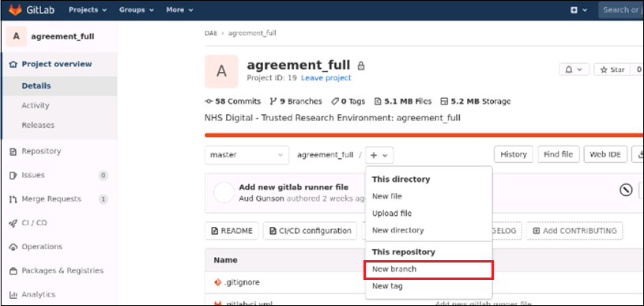
Task: Click the CI / CD rocket icon
Action: coord(13,223)
